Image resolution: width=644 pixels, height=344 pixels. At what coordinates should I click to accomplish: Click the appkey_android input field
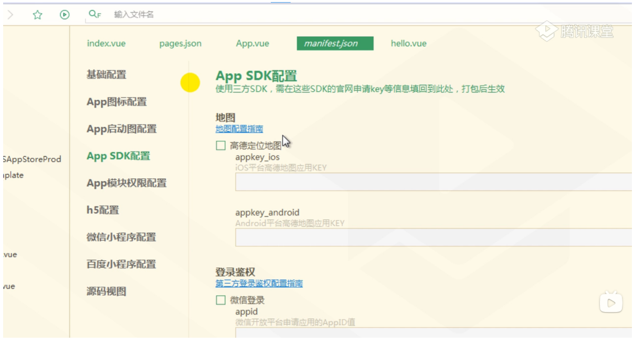pos(434,238)
